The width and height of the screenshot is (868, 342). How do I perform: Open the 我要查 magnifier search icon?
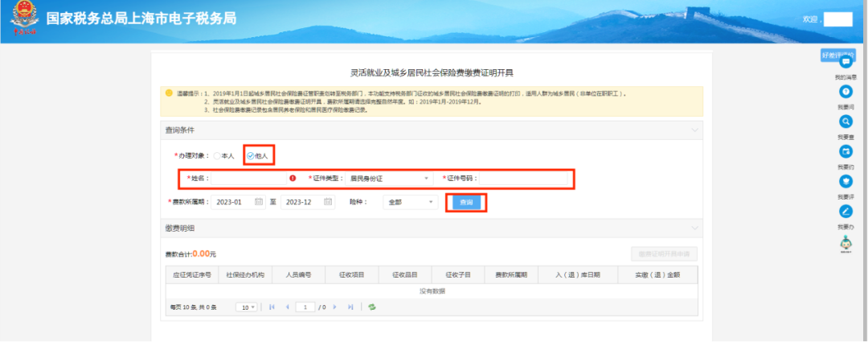pos(845,122)
